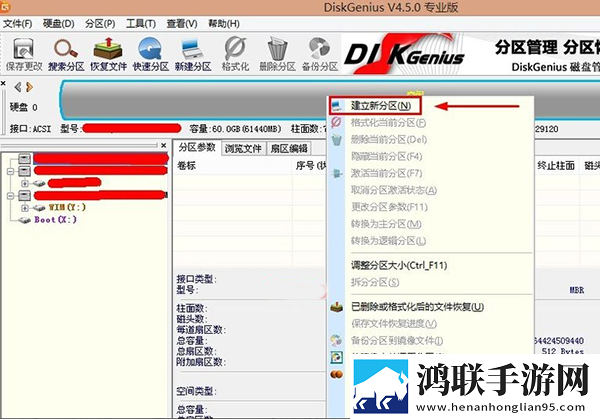The width and height of the screenshot is (600, 419).
Task: Collapse the second disk tree node
Action: [11, 171]
